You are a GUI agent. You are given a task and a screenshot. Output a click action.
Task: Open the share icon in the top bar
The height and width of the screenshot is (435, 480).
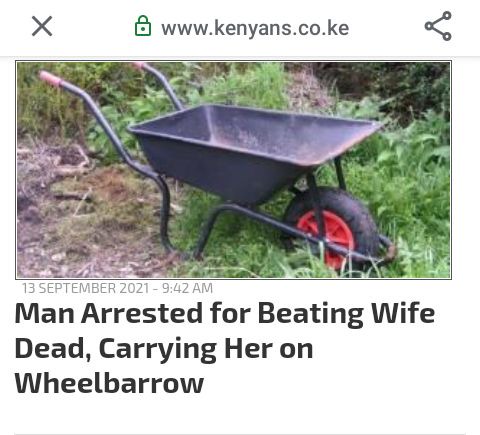(438, 26)
